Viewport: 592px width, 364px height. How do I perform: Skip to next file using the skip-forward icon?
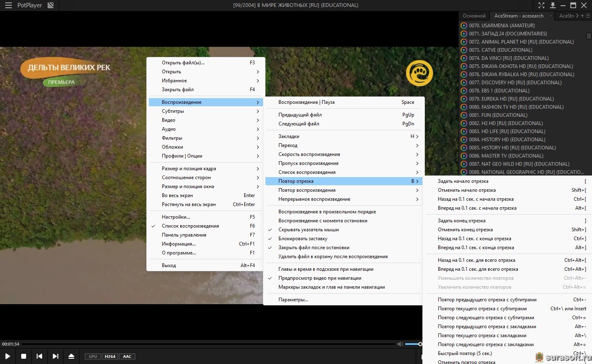pyautogui.click(x=55, y=356)
